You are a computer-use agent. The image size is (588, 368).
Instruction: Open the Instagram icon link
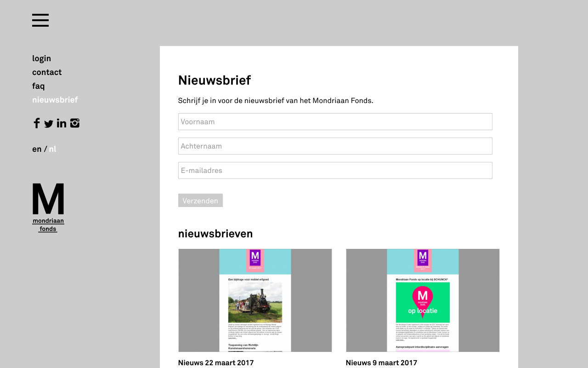75,123
